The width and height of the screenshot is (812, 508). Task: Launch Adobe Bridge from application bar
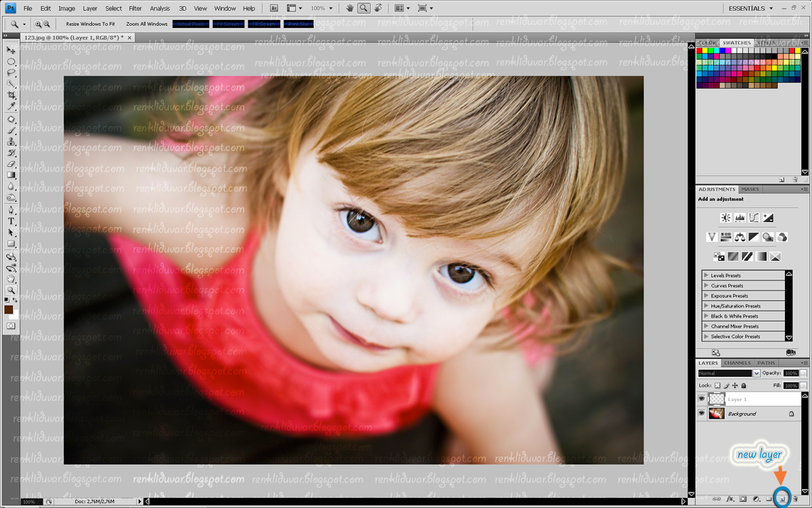click(x=273, y=8)
